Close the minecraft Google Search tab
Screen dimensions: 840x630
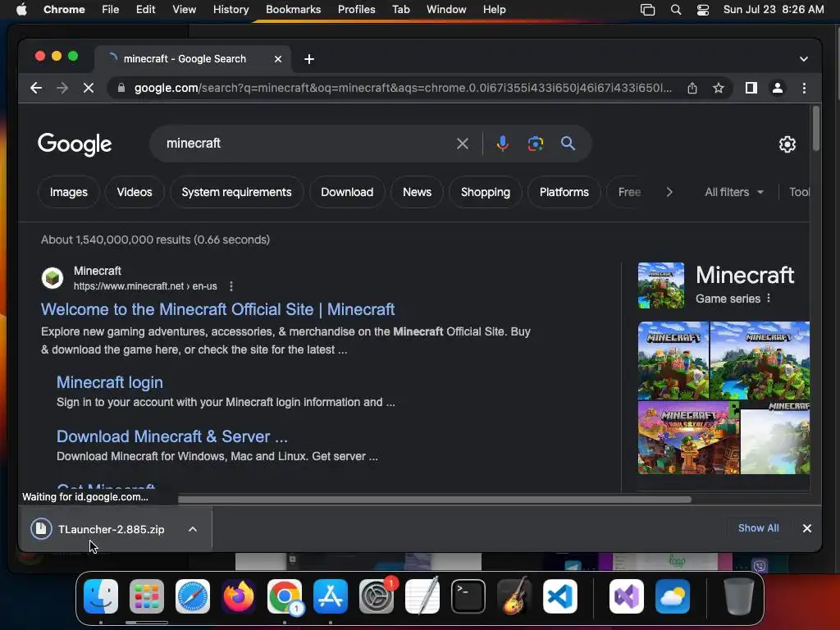coord(278,59)
